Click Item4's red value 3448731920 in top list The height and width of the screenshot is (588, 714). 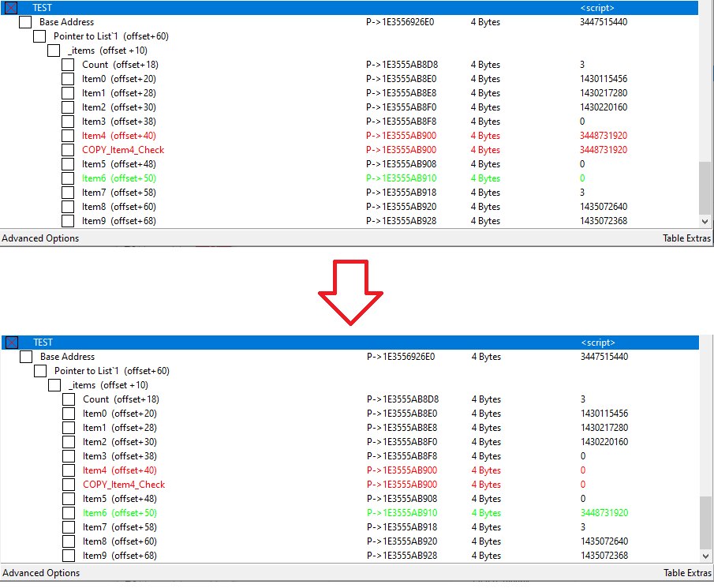[x=603, y=136]
